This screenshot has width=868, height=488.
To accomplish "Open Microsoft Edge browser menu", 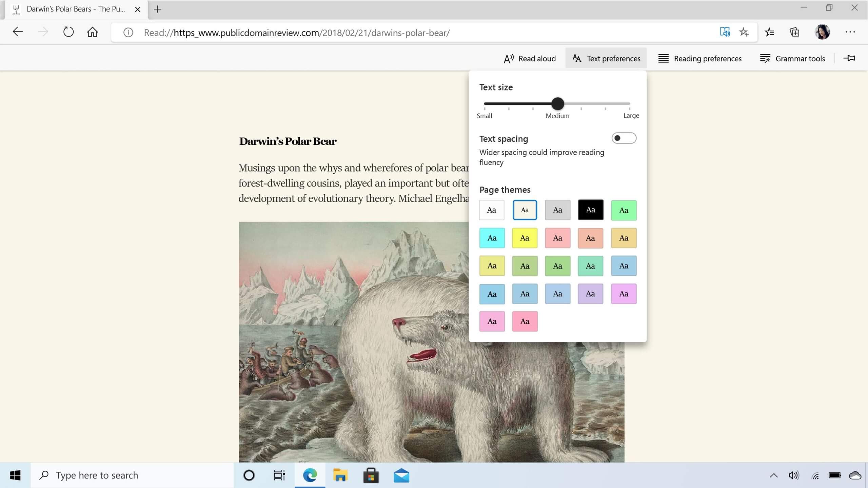I will pyautogui.click(x=850, y=32).
